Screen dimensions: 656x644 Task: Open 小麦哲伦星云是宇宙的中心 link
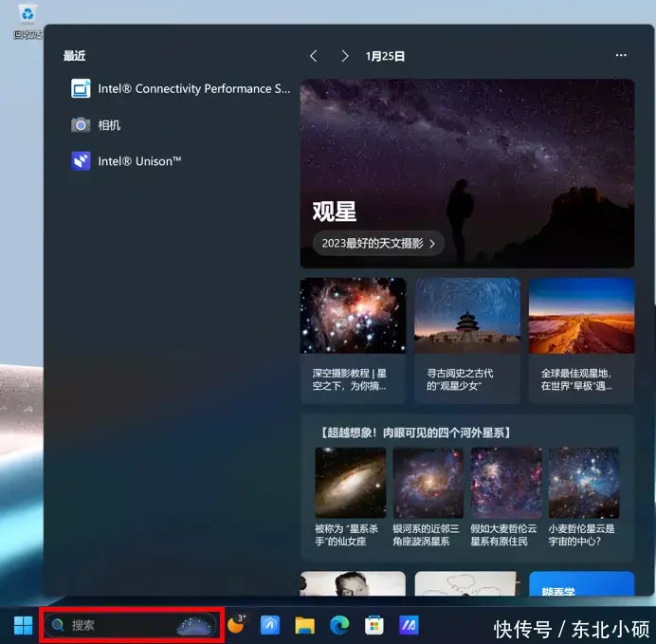(x=581, y=535)
